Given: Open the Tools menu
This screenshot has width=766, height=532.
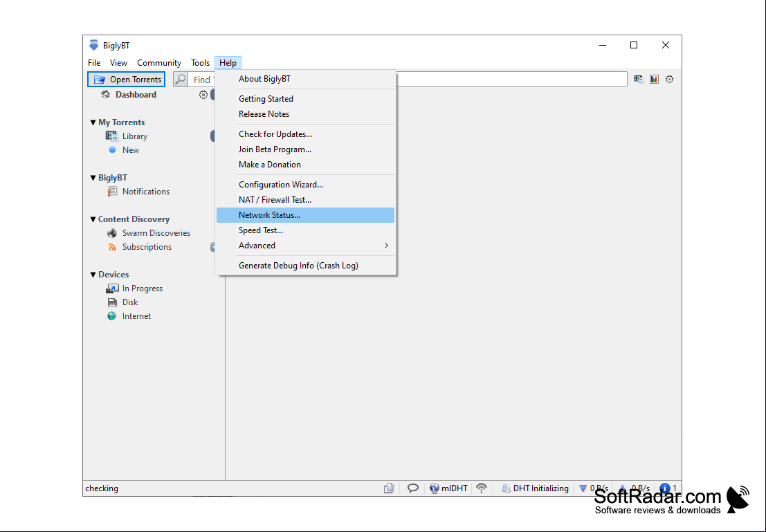Looking at the screenshot, I should (200, 62).
